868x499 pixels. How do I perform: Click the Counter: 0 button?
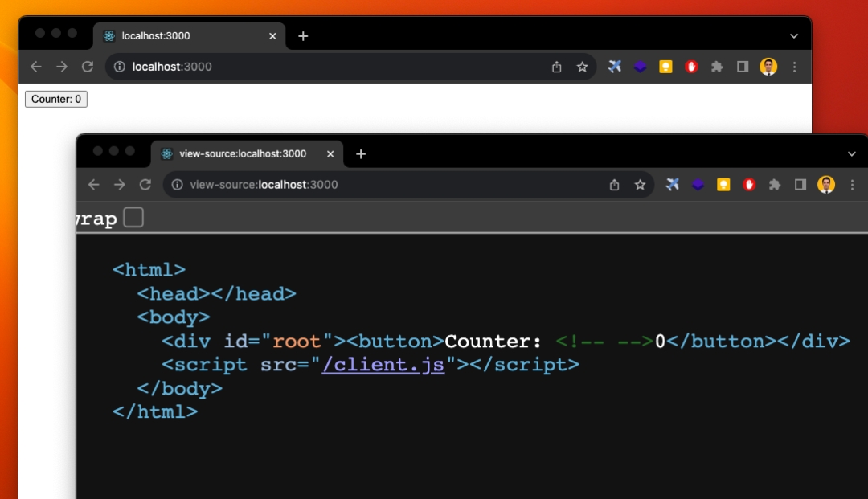(x=55, y=99)
